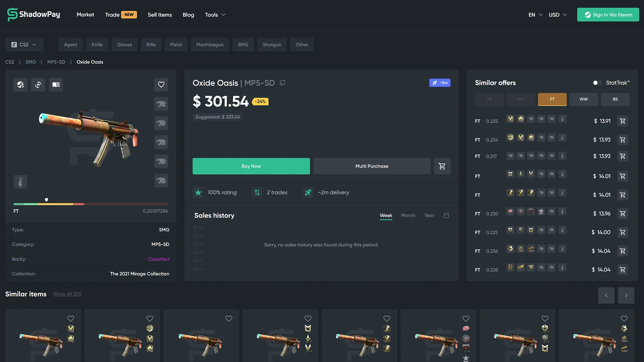Image resolution: width=644 pixels, height=362 pixels.
Task: Favorite the third similar item card
Action: 229,319
